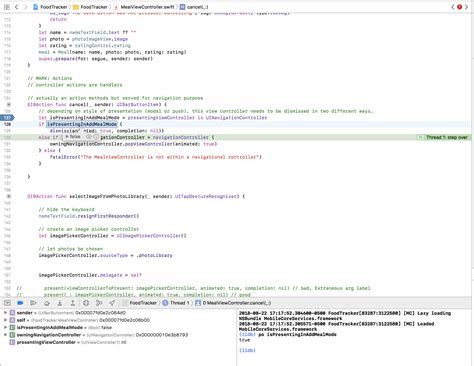Click the Thread 1: step over annotation

(x=443, y=137)
